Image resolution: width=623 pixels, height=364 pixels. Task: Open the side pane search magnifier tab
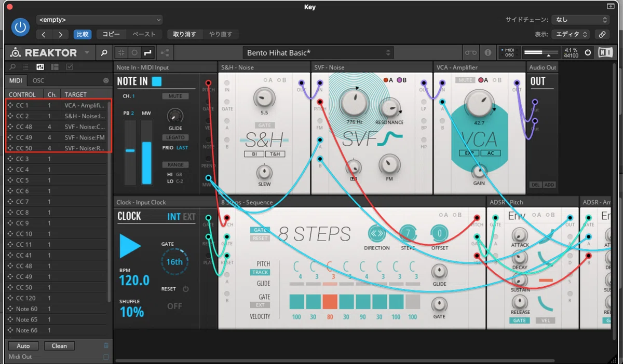point(12,67)
